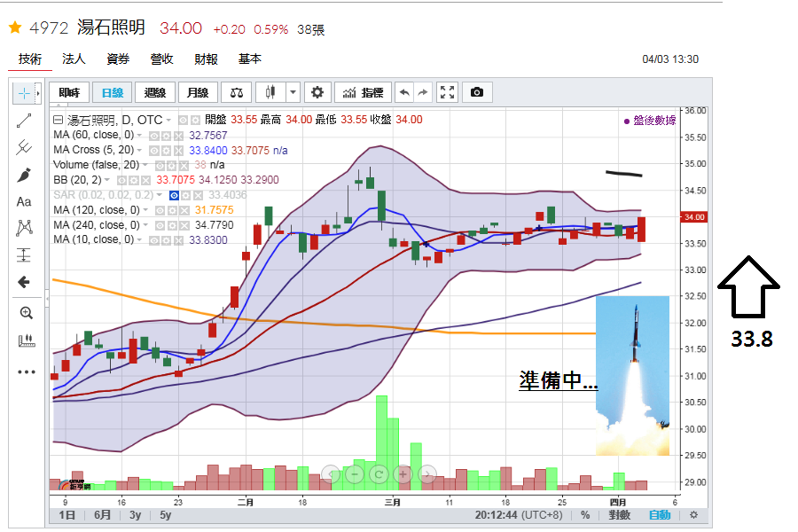Click the round plus zoom-in chart button
The height and width of the screenshot is (532, 798).
(x=403, y=474)
